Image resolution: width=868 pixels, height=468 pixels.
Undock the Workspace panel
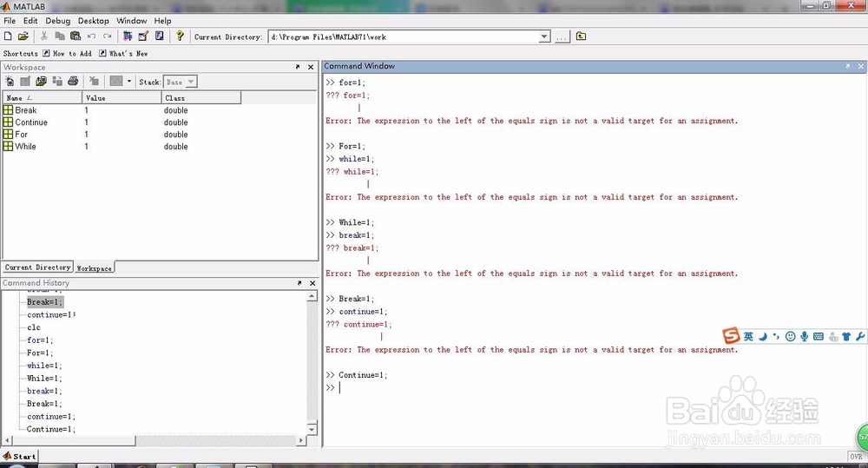pyautogui.click(x=298, y=67)
